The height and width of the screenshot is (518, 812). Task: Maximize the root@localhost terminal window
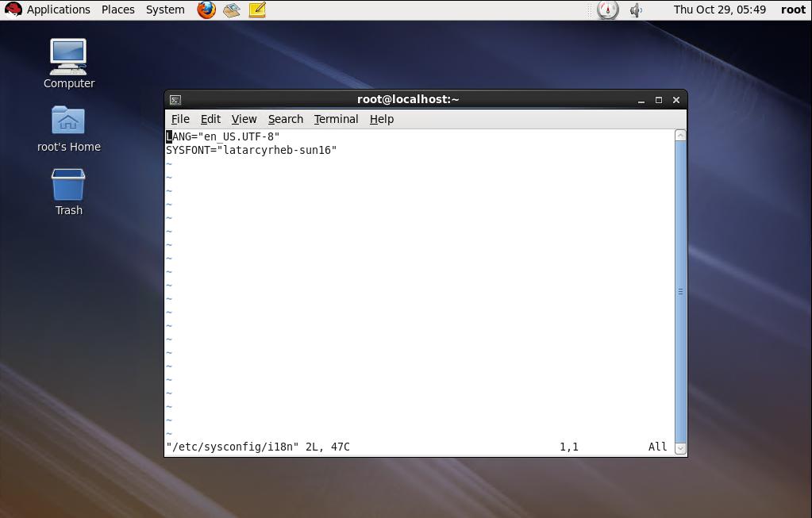click(x=659, y=100)
